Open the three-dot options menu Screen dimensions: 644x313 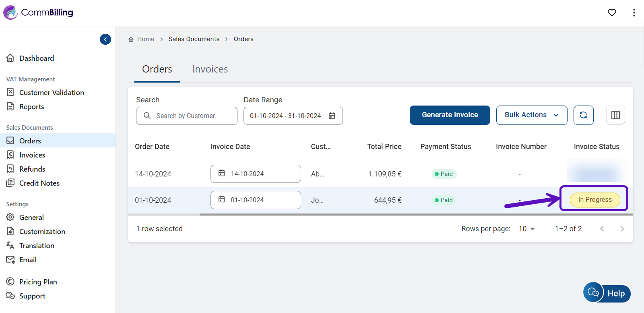[634, 13]
